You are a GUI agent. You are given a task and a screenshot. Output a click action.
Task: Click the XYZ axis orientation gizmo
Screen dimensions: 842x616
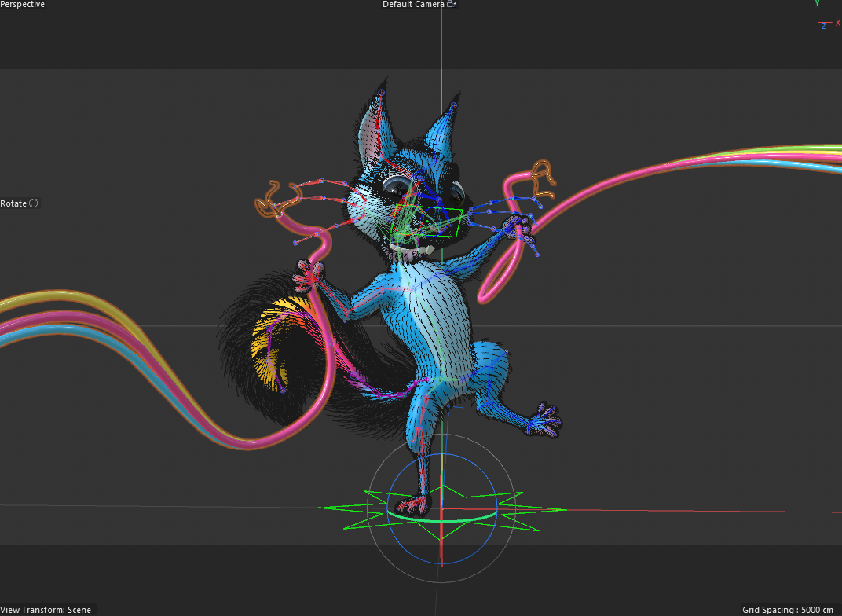[x=827, y=15]
